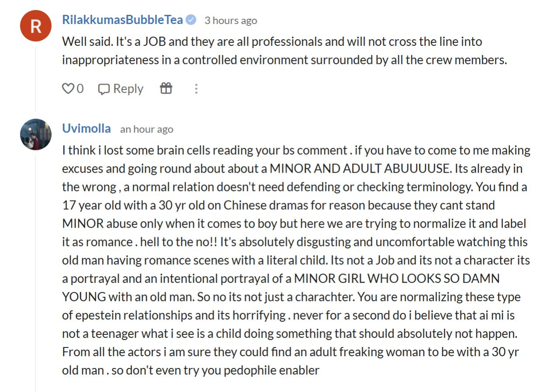Open the orange R avatar profile
This screenshot has height=392, width=543.
pyautogui.click(x=36, y=26)
